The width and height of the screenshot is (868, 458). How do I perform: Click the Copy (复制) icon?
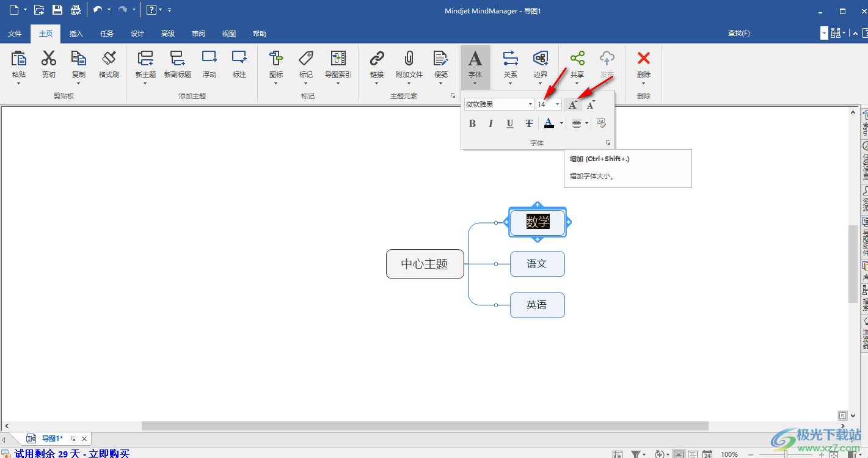click(79, 58)
